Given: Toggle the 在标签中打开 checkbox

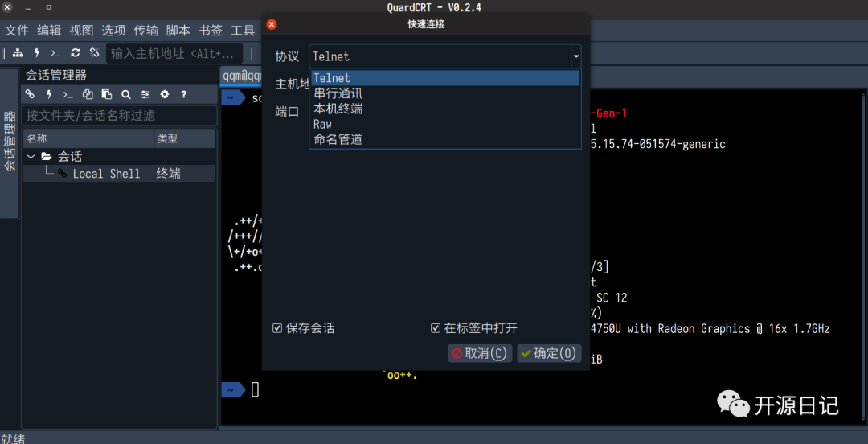Looking at the screenshot, I should coord(436,328).
